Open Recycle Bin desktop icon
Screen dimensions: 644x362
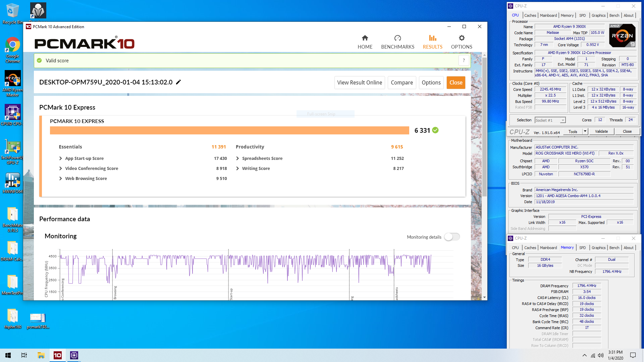tap(12, 13)
